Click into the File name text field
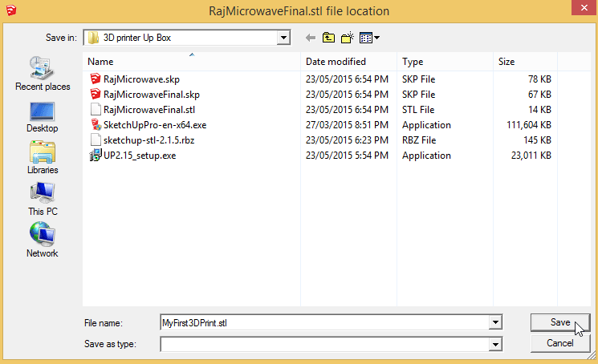 pyautogui.click(x=321, y=322)
